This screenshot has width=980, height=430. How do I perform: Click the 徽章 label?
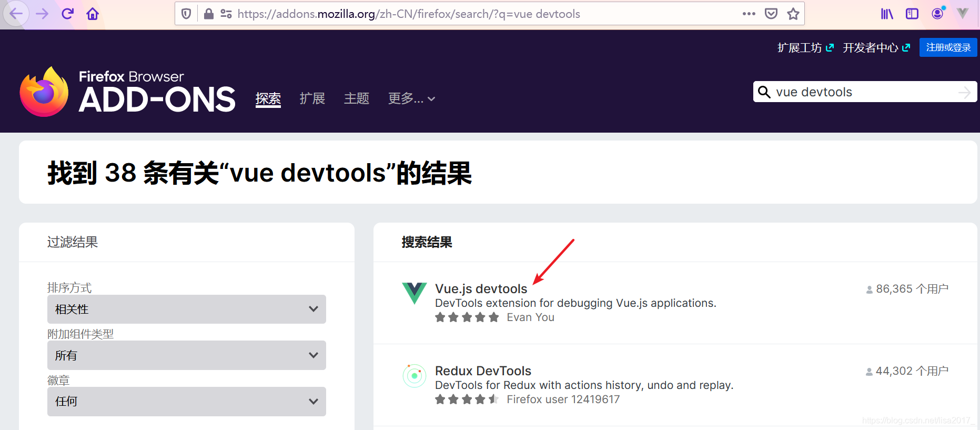58,380
